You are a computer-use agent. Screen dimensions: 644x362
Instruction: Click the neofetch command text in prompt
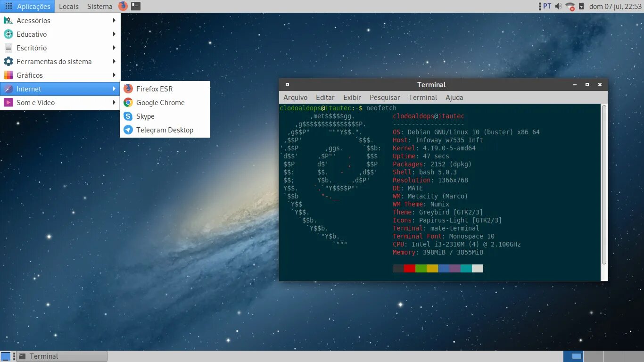(x=381, y=108)
